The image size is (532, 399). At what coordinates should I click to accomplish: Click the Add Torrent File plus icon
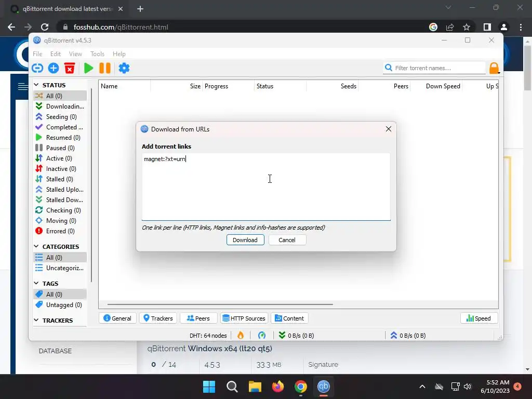pos(54,68)
